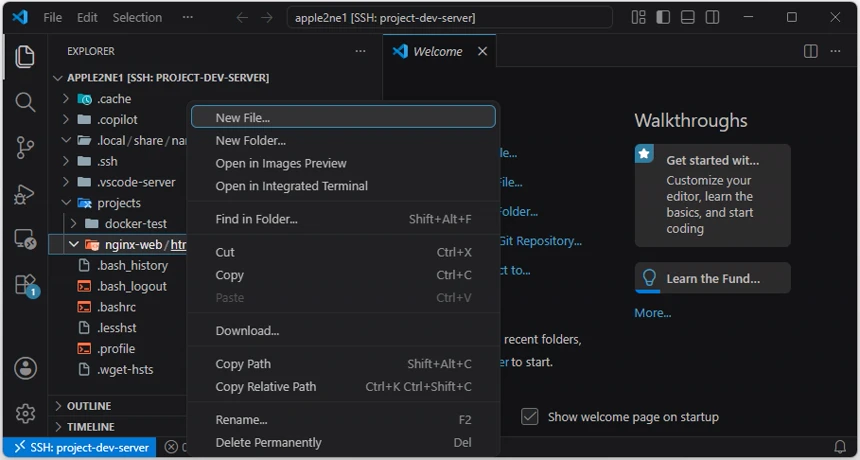Close the Welcome tab

(x=482, y=51)
